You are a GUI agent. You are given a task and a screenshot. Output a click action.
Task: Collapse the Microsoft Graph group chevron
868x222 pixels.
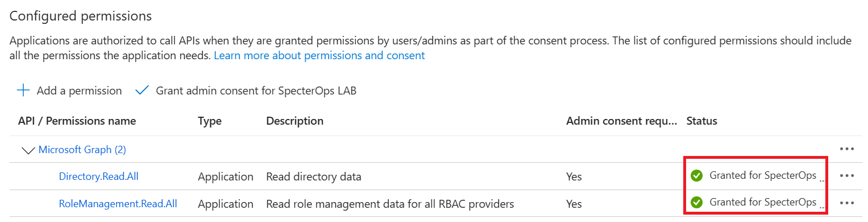28,150
